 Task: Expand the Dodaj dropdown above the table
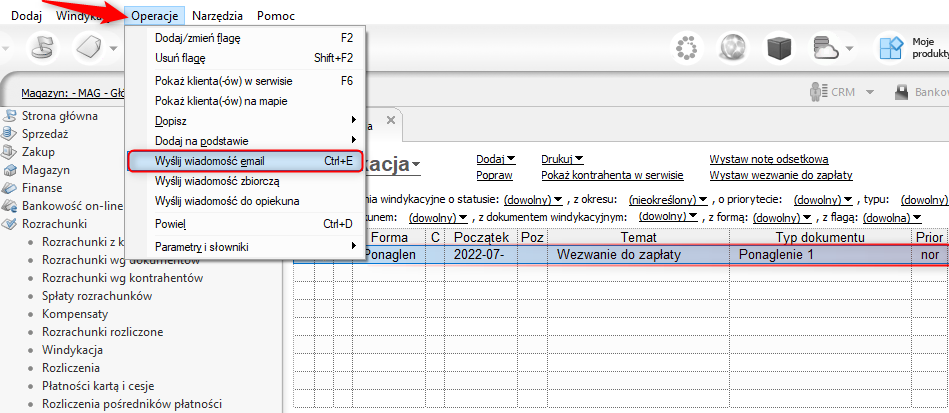pyautogui.click(x=495, y=159)
